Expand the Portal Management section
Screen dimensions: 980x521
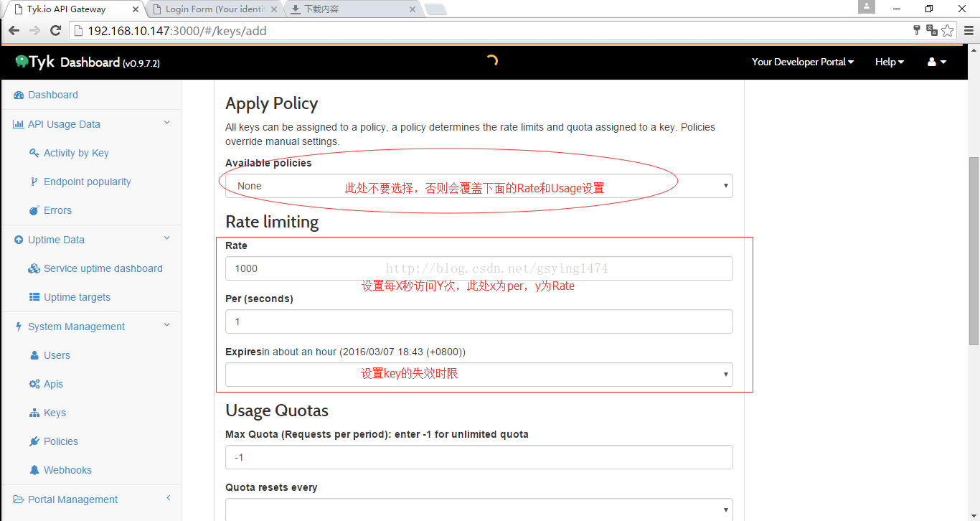pyautogui.click(x=169, y=498)
